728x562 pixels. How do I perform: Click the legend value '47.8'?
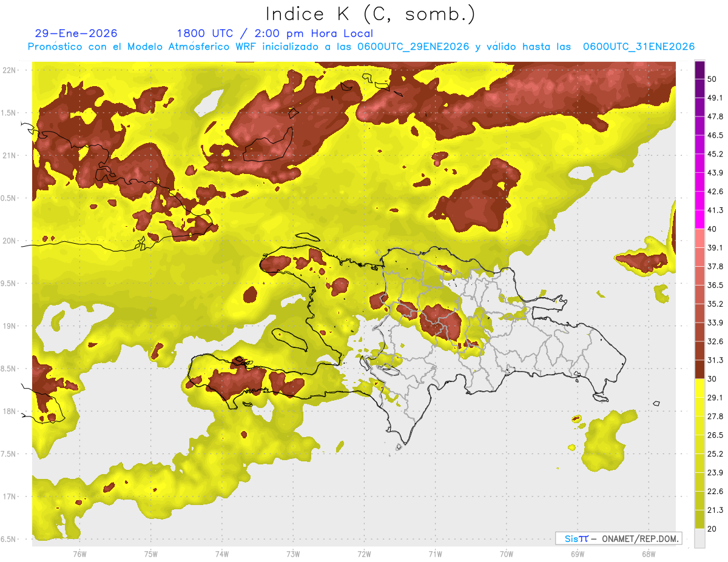715,116
